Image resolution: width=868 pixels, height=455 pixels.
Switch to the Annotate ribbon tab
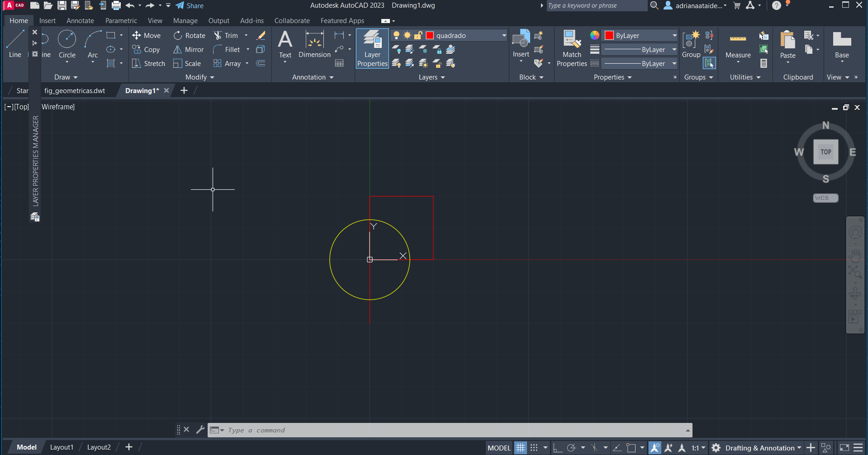click(80, 21)
